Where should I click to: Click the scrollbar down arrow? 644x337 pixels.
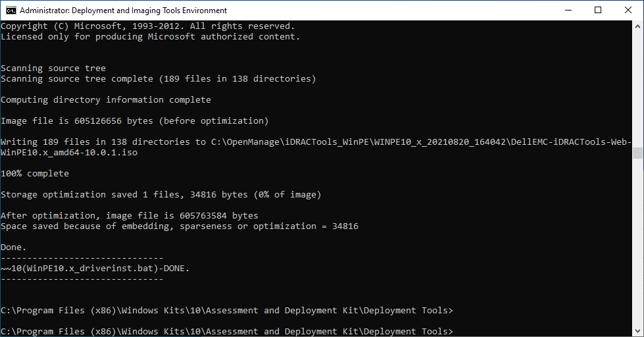click(637, 330)
